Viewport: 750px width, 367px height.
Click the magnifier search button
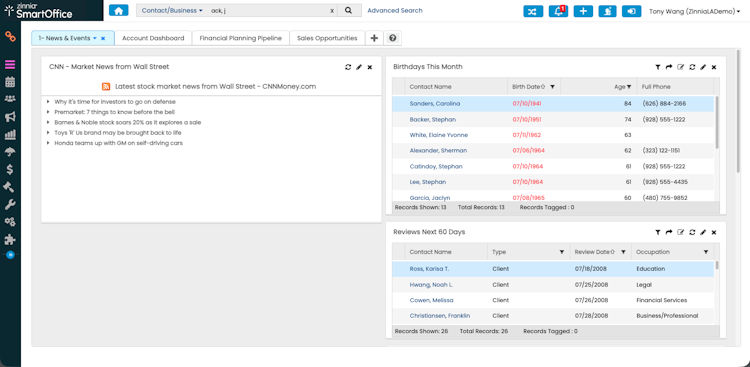tap(349, 11)
